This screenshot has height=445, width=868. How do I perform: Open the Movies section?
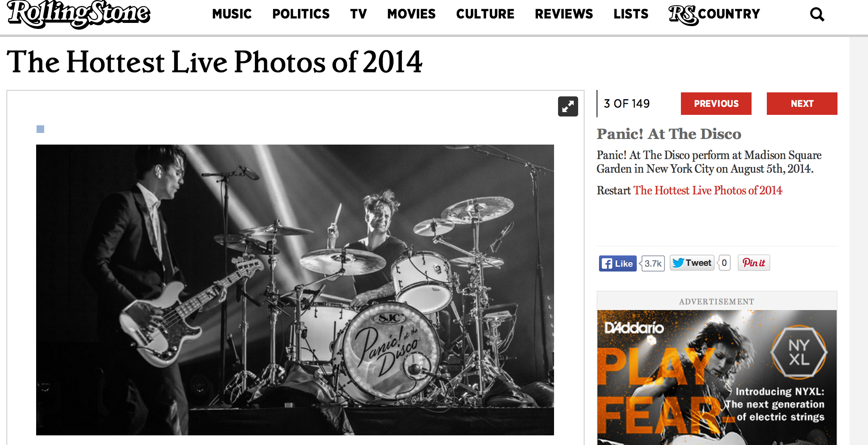pos(411,14)
